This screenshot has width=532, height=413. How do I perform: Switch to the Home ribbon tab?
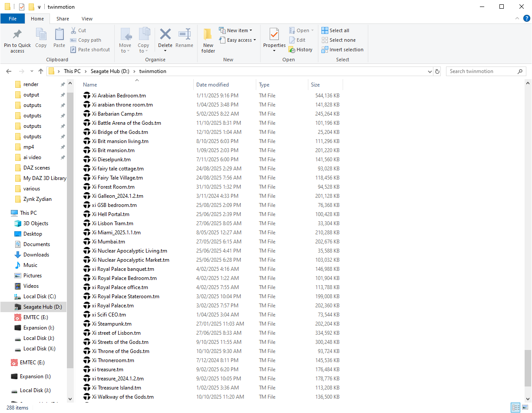tap(37, 19)
